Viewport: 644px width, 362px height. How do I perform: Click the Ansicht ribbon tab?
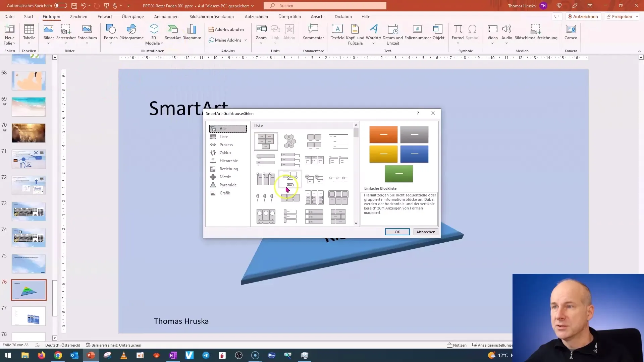[x=318, y=16]
